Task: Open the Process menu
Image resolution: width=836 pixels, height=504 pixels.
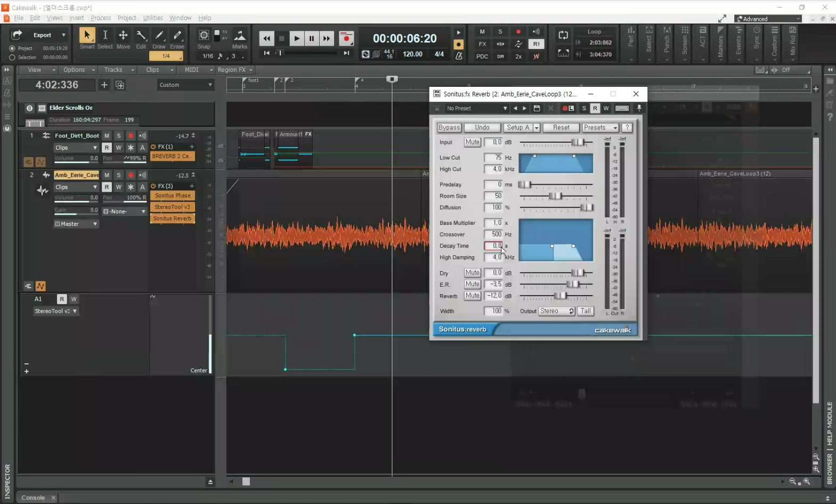Action: [101, 18]
